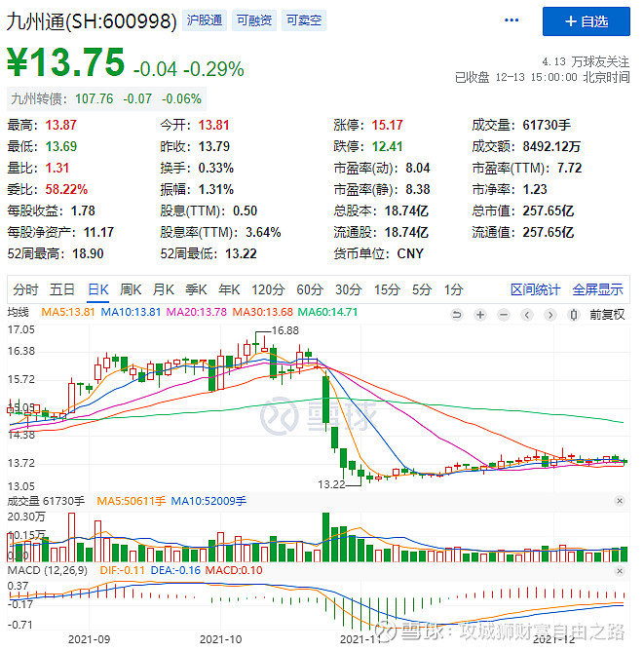
Task: Click the 4.13 万球友关注 follower count
Action: (x=586, y=61)
